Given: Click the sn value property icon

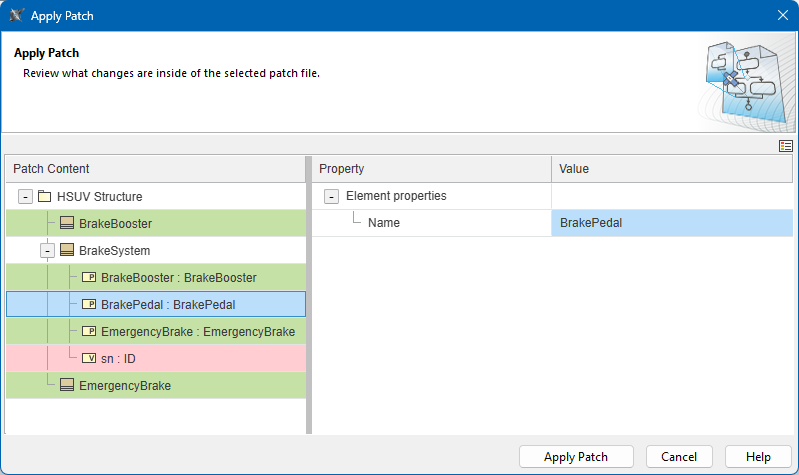Looking at the screenshot, I should [x=88, y=358].
